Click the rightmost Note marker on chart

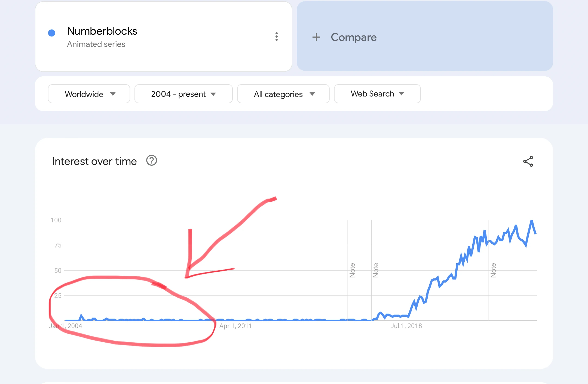493,270
